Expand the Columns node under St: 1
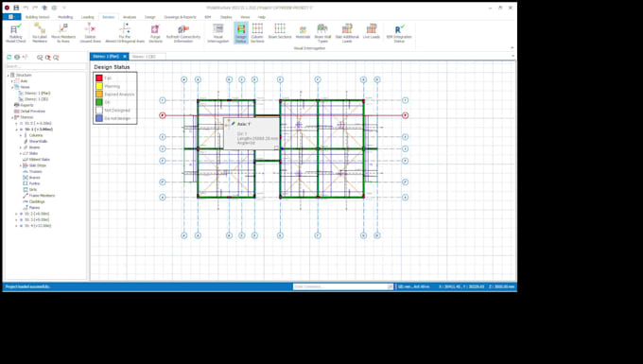 (21, 135)
